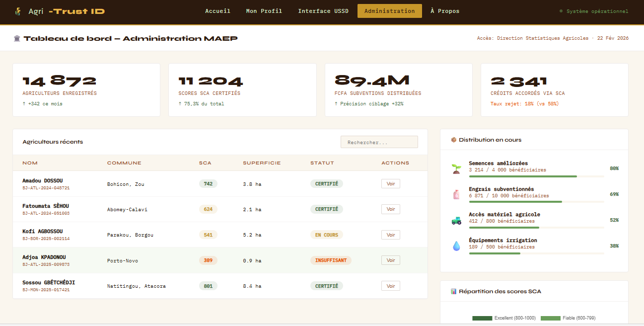Click the tractor icon for Accès matériel agricole
Viewport: 644px width, 326px height.
(456, 220)
